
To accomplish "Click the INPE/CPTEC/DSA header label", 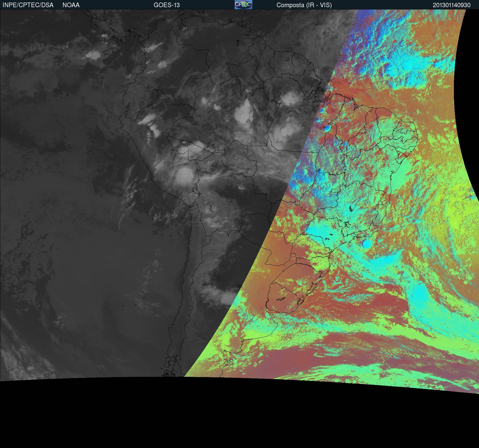I will [28, 5].
